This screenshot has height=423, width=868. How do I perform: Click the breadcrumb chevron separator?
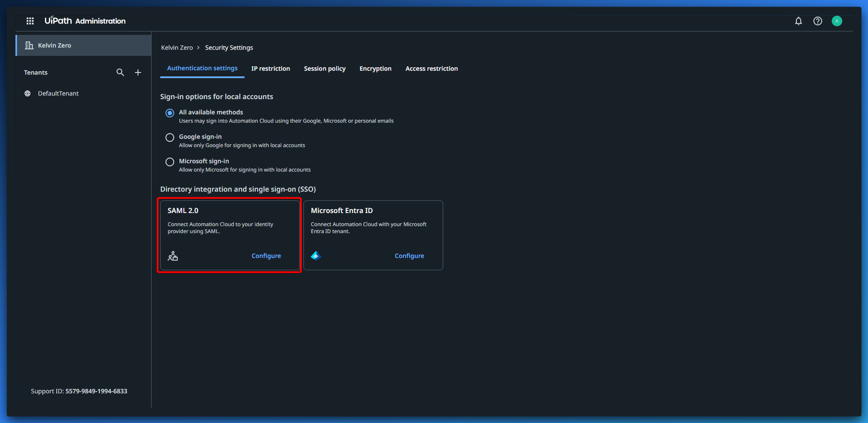(x=198, y=48)
